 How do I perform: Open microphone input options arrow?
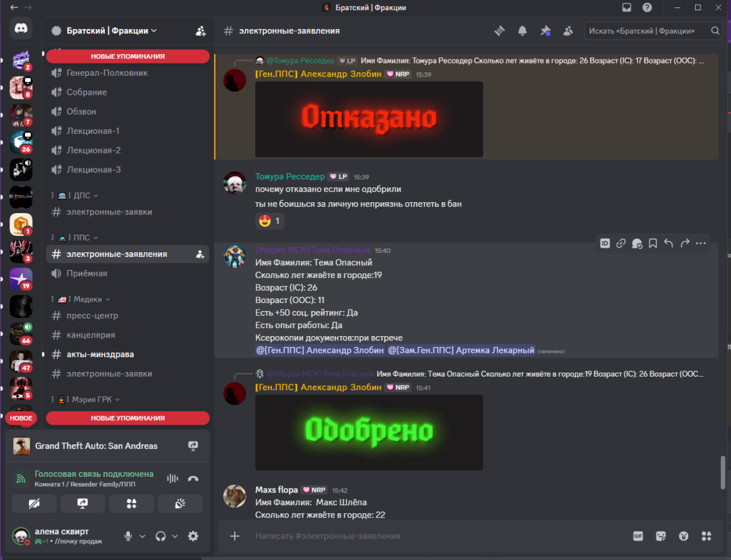tap(143, 536)
